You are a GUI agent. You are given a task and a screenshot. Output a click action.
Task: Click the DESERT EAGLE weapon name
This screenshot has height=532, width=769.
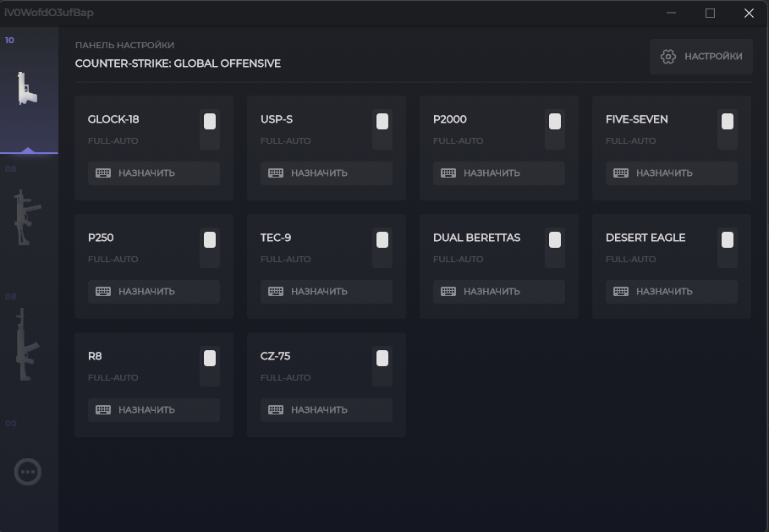pyautogui.click(x=645, y=238)
